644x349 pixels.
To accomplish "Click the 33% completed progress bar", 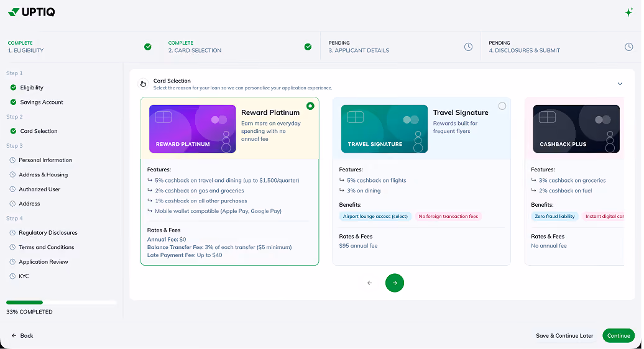I will tap(61, 302).
